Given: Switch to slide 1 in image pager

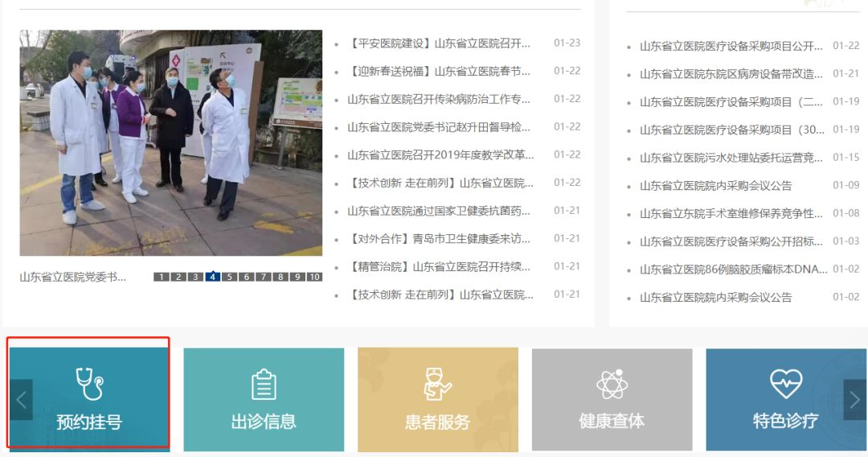Looking at the screenshot, I should (161, 277).
